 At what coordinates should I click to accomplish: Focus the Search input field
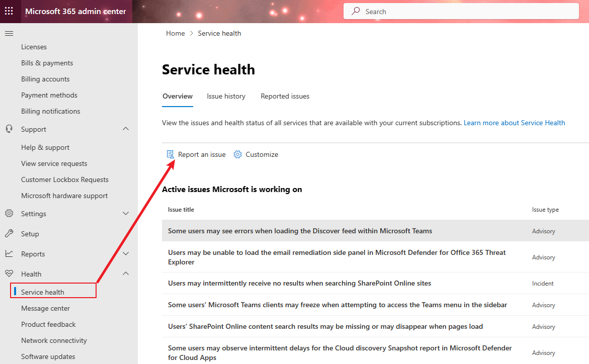click(x=461, y=11)
